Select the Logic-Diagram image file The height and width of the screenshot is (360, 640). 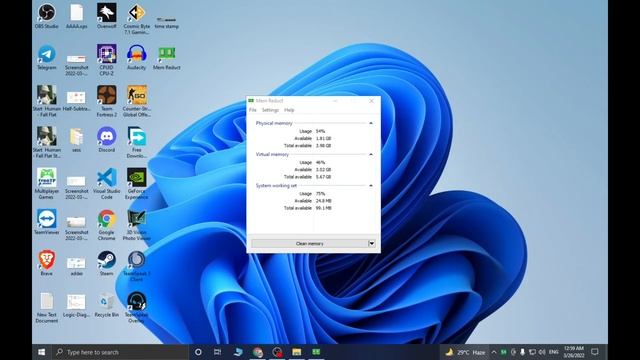76,305
